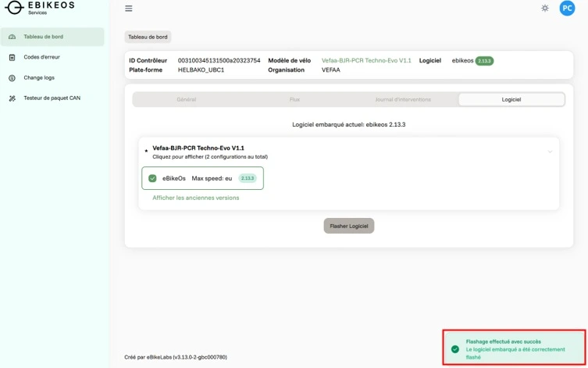Toggle light theme sun icon
Viewport: 588px width, 368px height.
545,8
